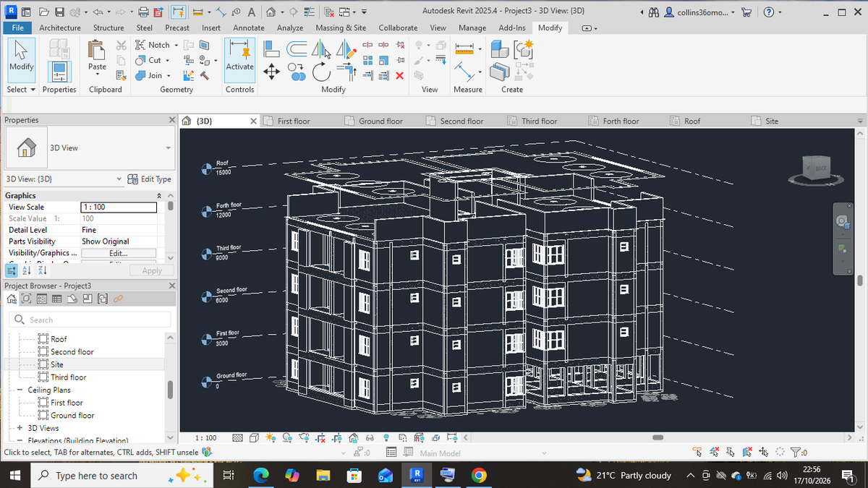868x488 pixels.
Task: Select the Align tool in Modify panel
Action: coord(272,49)
